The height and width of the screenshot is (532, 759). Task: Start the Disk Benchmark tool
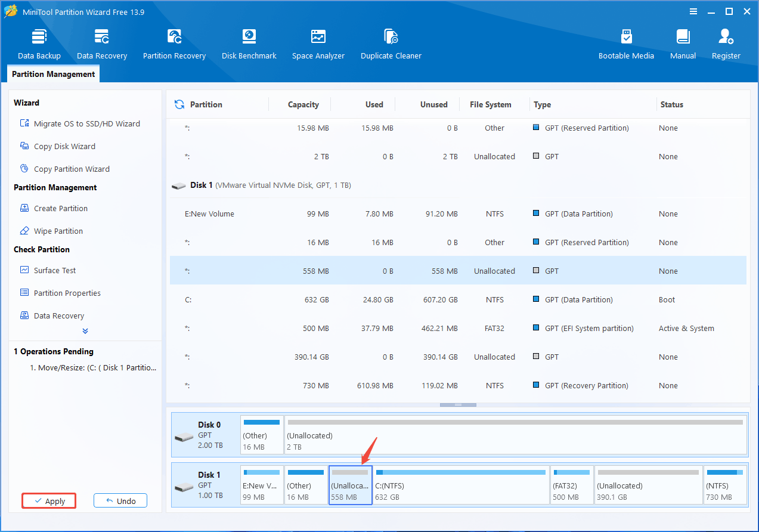pos(249,44)
